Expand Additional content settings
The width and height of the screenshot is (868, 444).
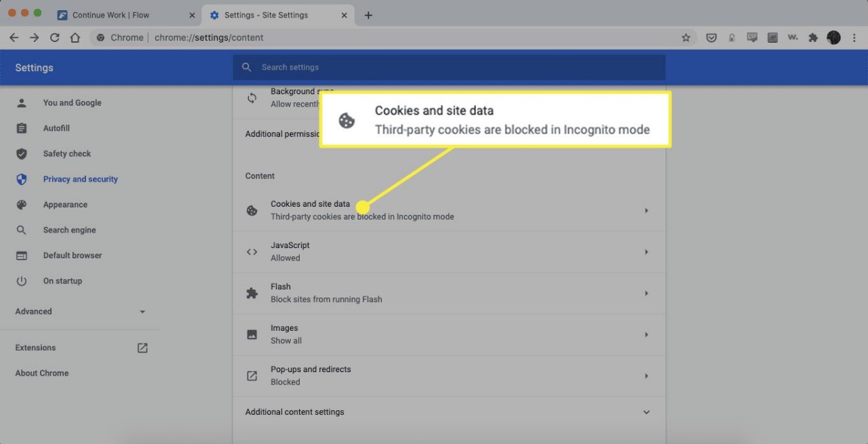point(448,412)
